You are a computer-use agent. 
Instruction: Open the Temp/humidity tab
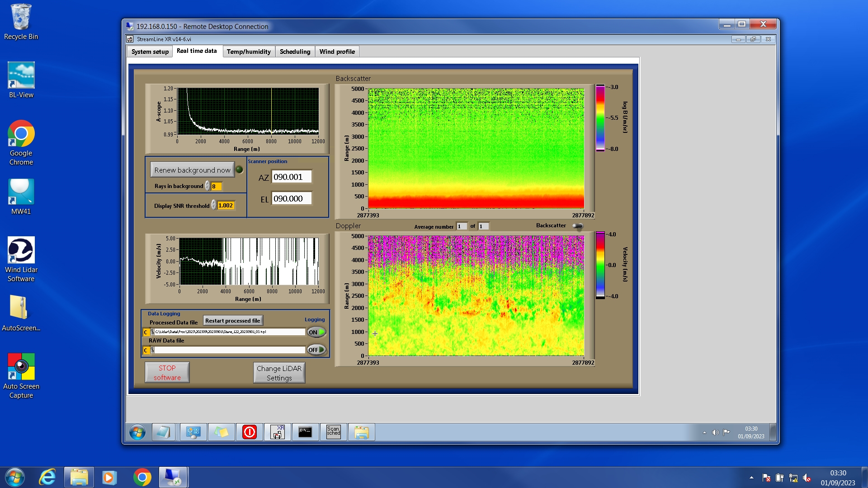click(249, 52)
